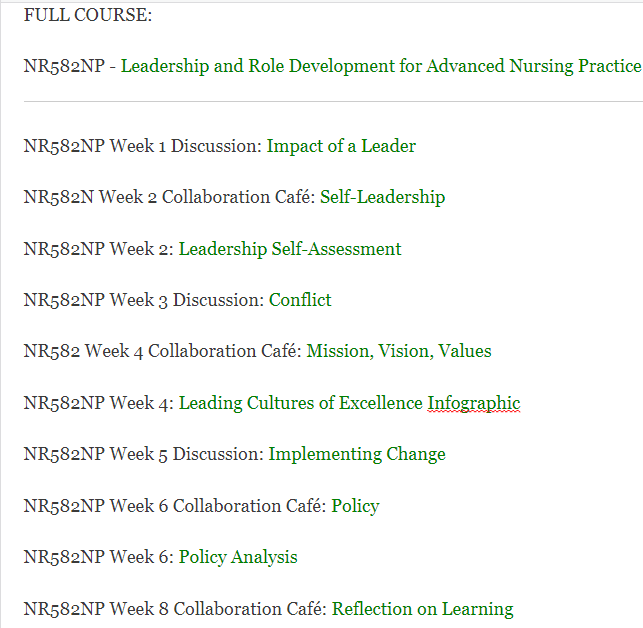Open Leading Cultures of Excellence Infographic link
This screenshot has width=643, height=628.
pyautogui.click(x=349, y=403)
